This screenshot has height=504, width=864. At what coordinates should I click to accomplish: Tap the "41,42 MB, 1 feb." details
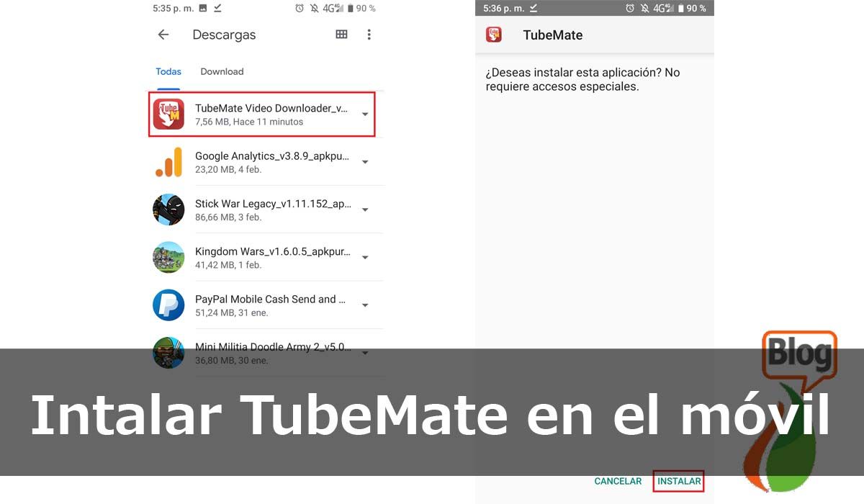tap(228, 265)
